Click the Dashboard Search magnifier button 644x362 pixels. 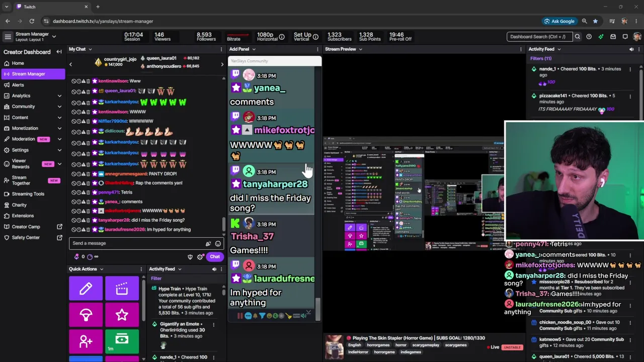[x=578, y=37]
